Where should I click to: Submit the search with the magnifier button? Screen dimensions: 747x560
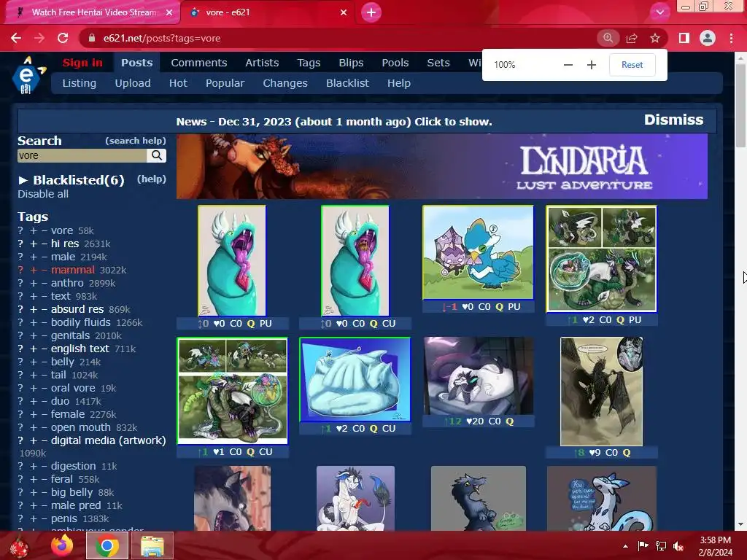click(x=156, y=155)
